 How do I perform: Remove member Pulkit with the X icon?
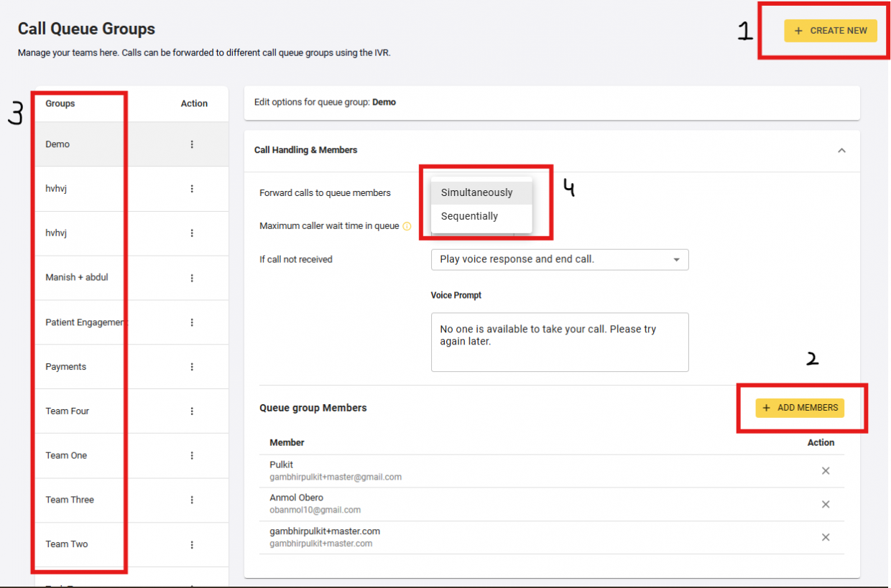coord(826,471)
